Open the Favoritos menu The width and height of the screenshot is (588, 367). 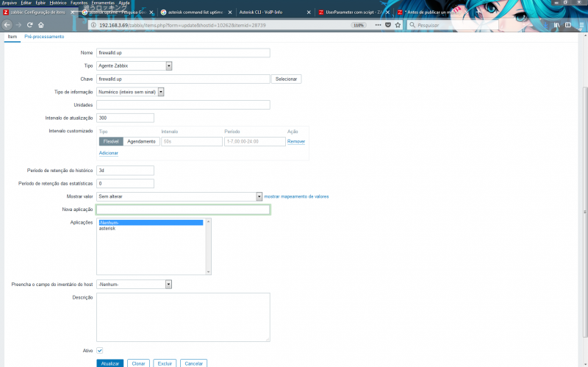(79, 3)
